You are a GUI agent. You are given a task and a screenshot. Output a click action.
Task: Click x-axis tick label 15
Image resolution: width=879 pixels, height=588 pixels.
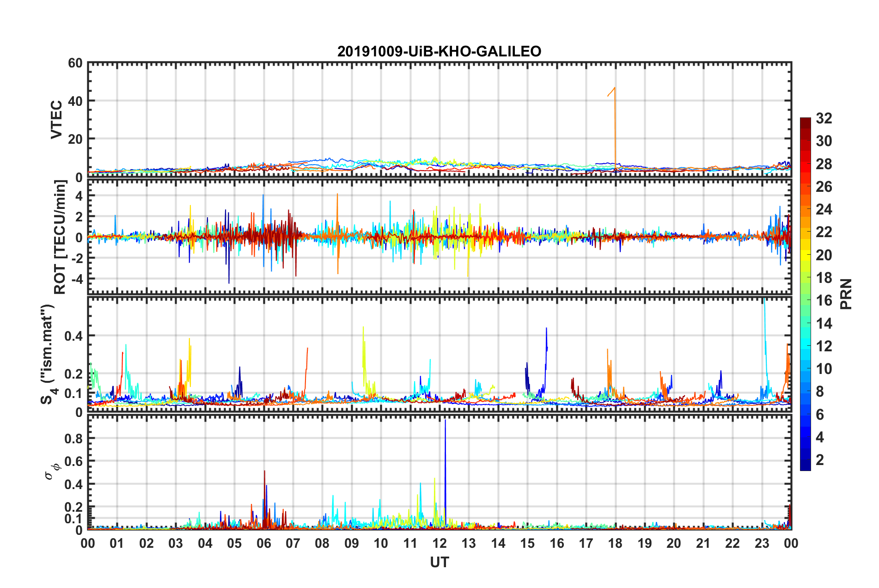(x=527, y=543)
